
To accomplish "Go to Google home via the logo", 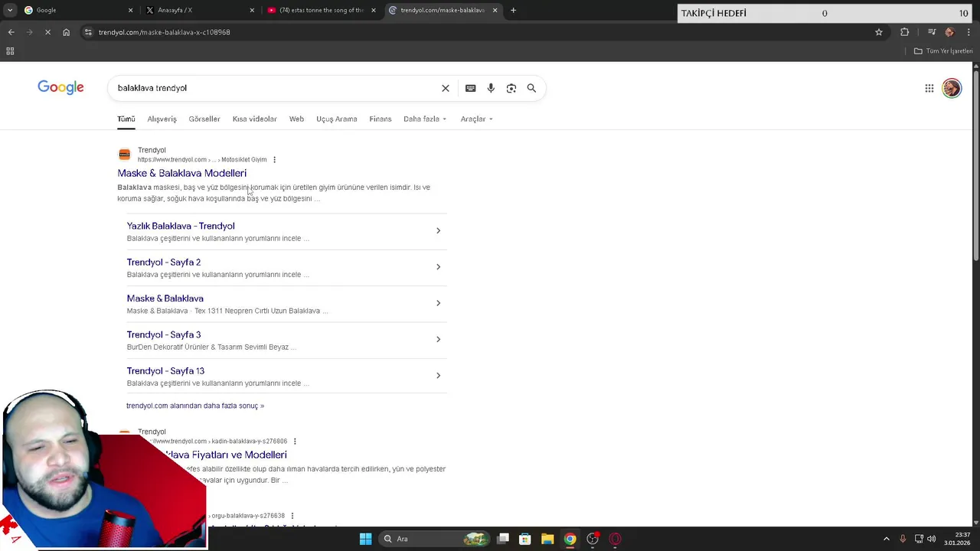I will (60, 87).
